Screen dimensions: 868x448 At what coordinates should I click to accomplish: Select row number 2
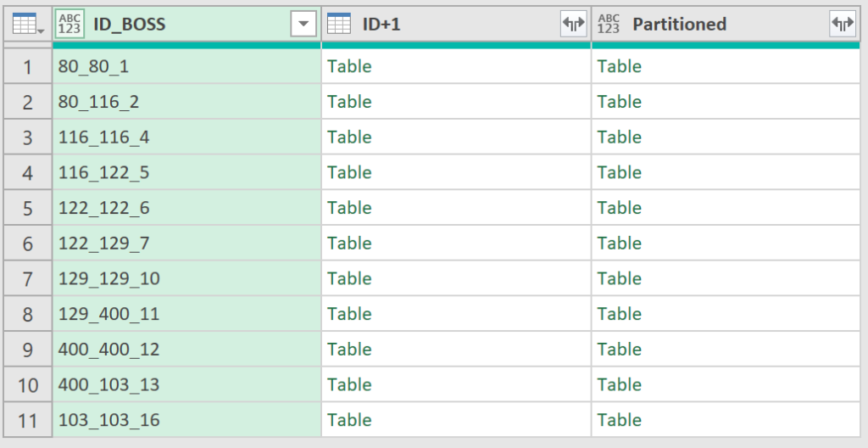click(x=28, y=102)
